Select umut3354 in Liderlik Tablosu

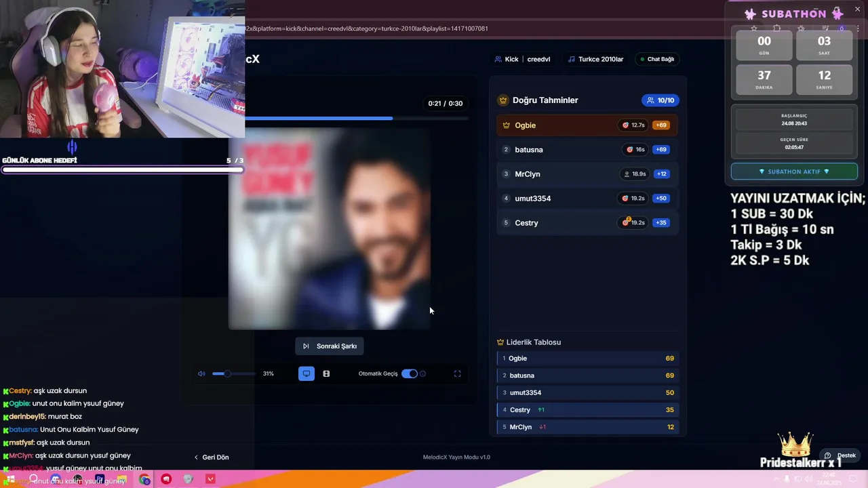click(587, 393)
